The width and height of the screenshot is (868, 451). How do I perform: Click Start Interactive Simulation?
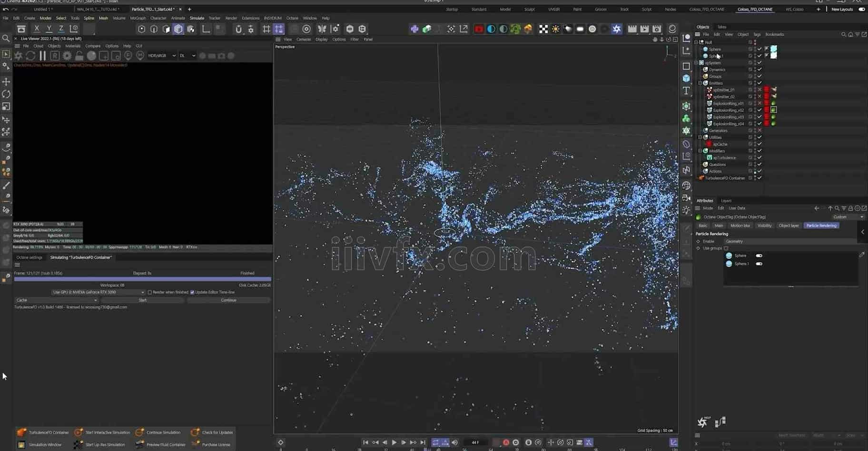tap(108, 432)
